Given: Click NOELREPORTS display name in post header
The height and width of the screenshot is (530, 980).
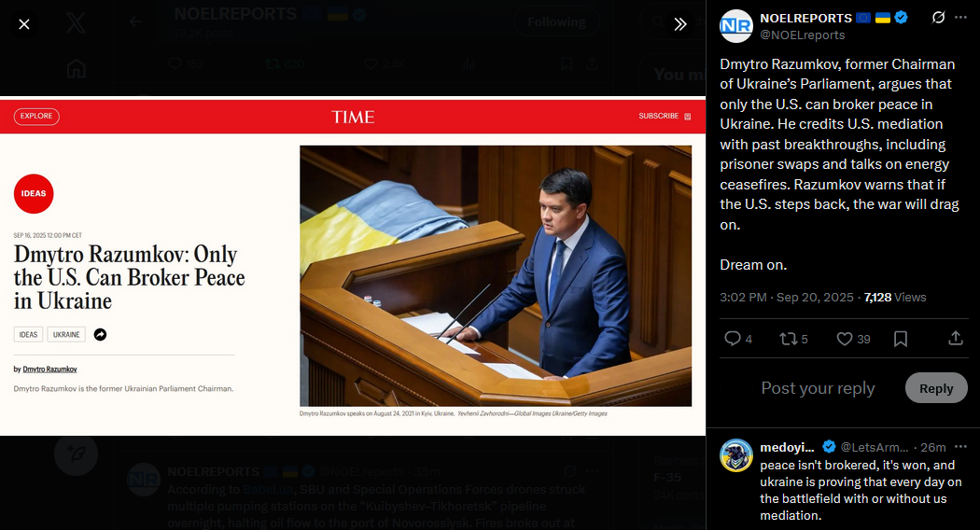Looking at the screenshot, I should tap(805, 18).
